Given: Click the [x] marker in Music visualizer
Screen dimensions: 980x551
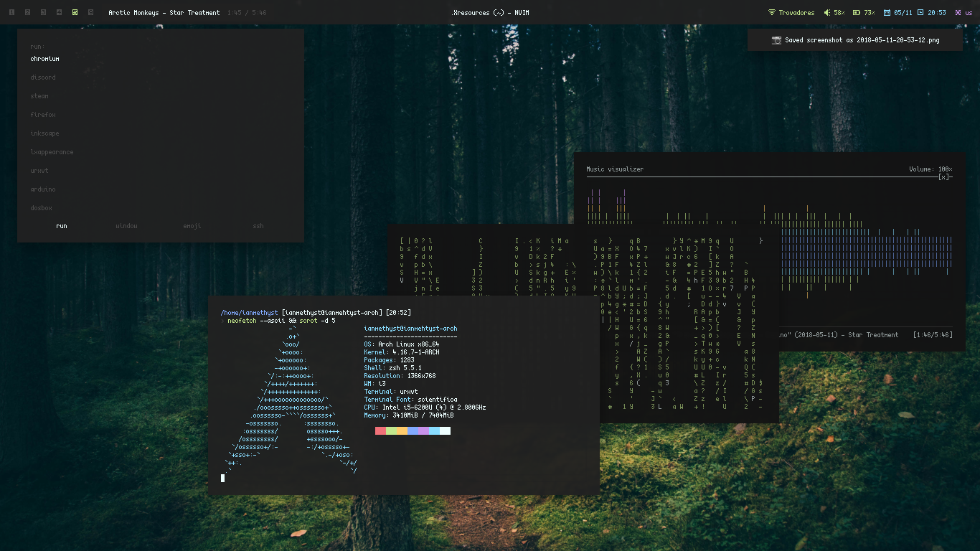Looking at the screenshot, I should (945, 176).
